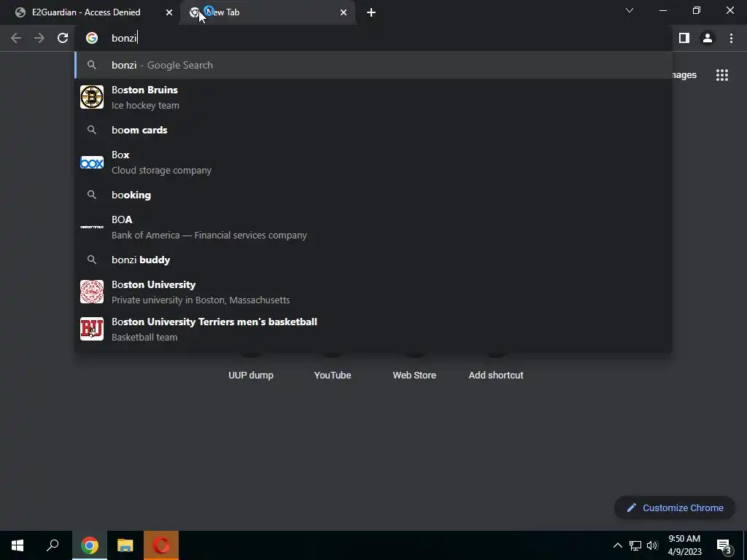
Task: Click the Chrome taskbar icon
Action: [x=90, y=545]
